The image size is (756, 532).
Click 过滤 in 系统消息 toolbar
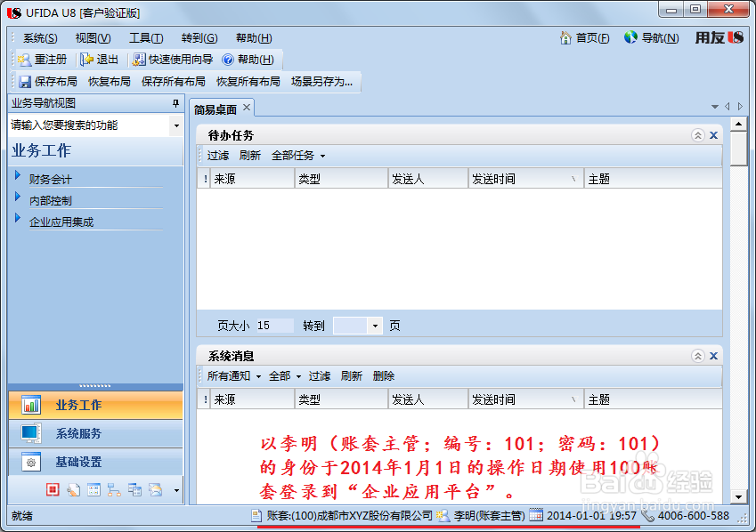point(320,376)
